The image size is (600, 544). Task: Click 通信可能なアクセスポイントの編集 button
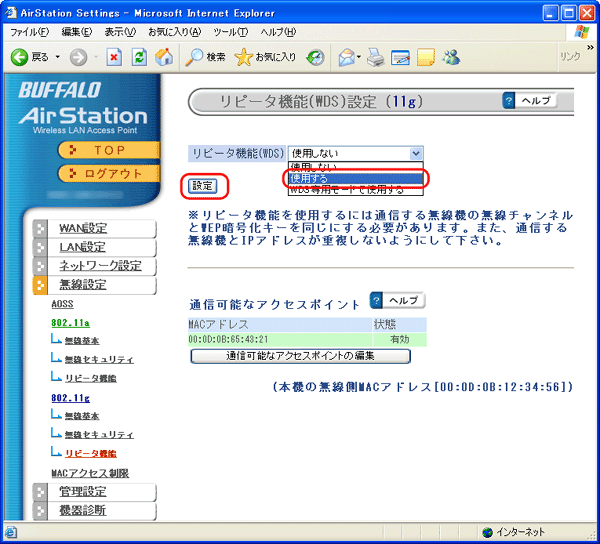click(x=300, y=356)
